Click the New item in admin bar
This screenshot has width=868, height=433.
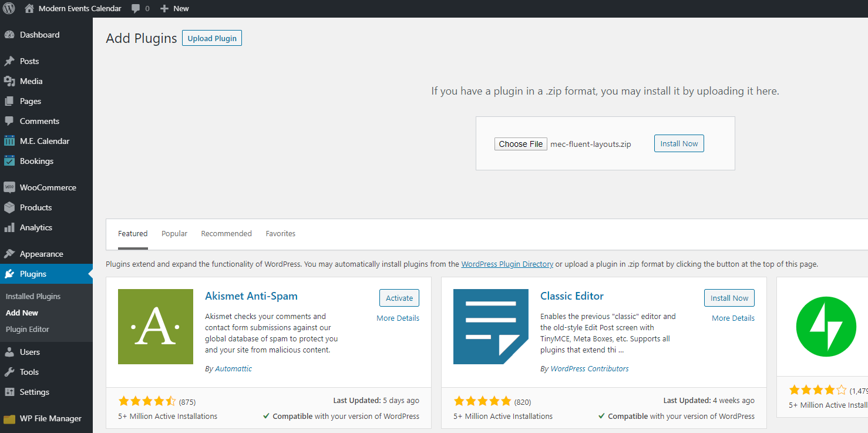tap(174, 9)
